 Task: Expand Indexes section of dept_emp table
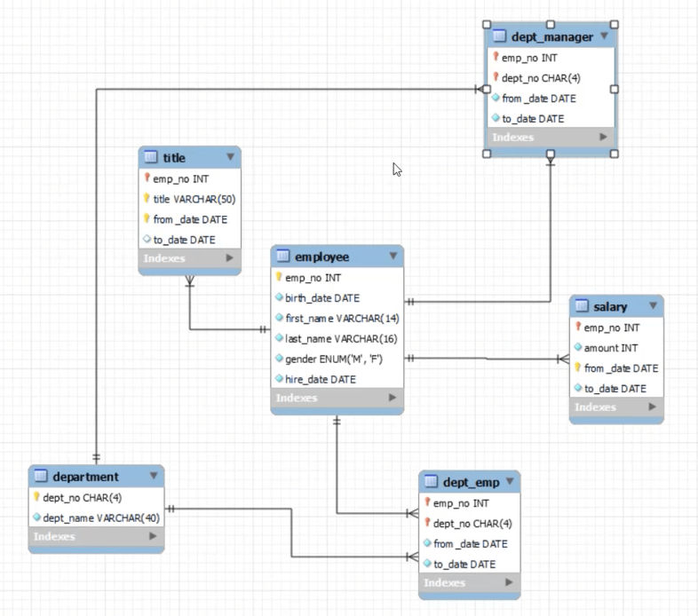[509, 582]
